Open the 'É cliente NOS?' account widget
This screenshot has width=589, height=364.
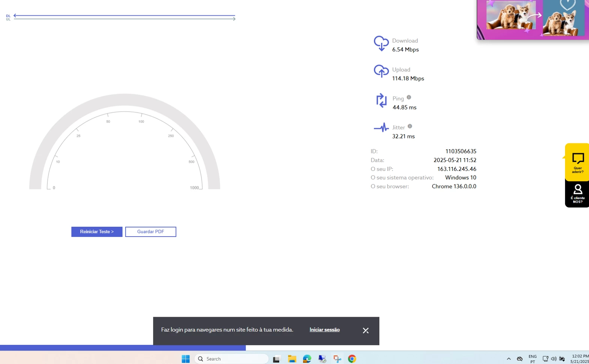coord(577,194)
